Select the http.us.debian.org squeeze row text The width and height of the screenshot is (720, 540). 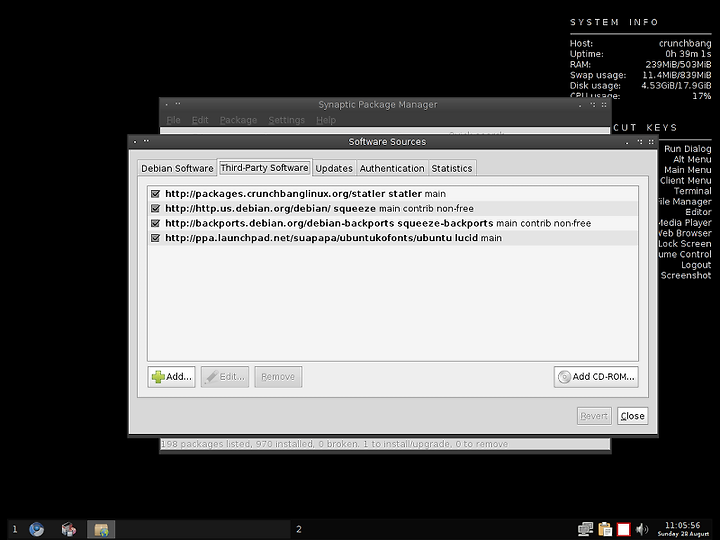[319, 208]
